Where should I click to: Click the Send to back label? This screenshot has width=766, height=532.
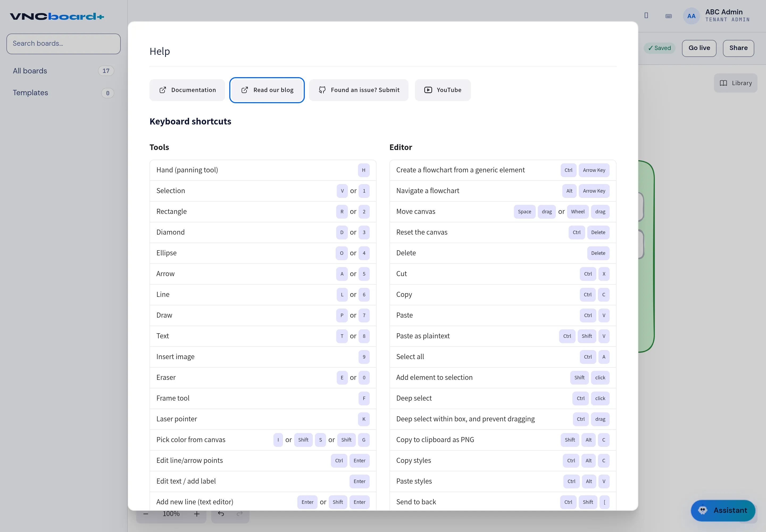click(x=416, y=502)
